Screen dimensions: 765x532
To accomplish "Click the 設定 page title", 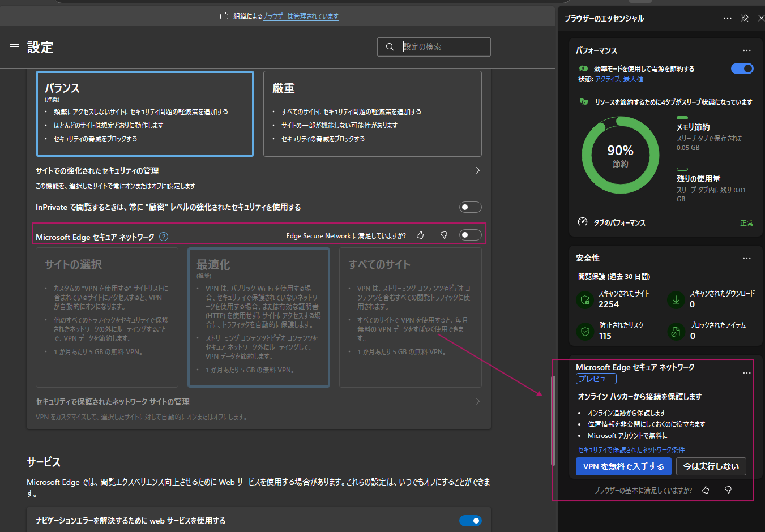I will pos(40,48).
